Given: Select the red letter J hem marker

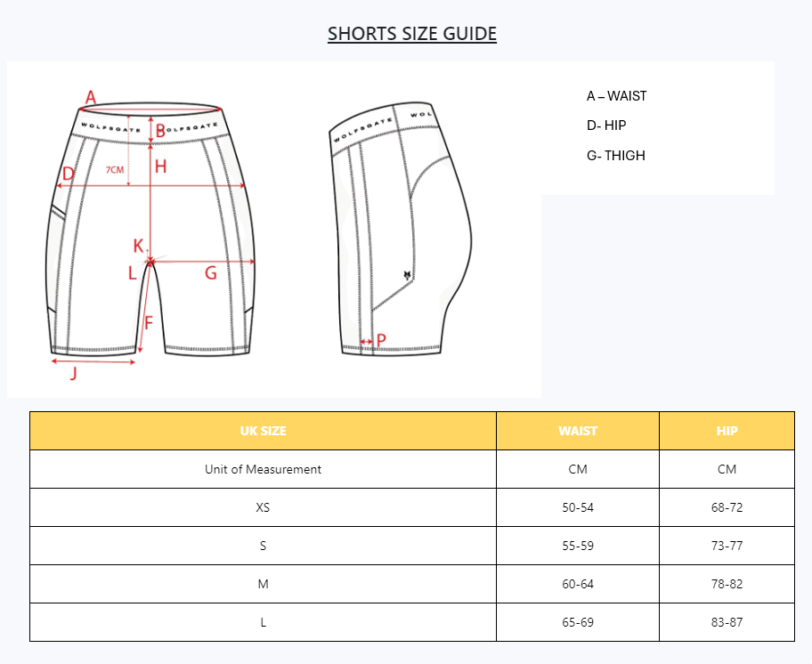Looking at the screenshot, I should [74, 374].
